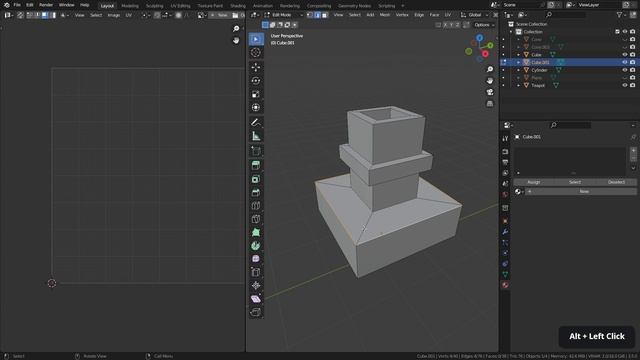The width and height of the screenshot is (640, 360).
Task: Activate the Scale tool
Action: [256, 94]
